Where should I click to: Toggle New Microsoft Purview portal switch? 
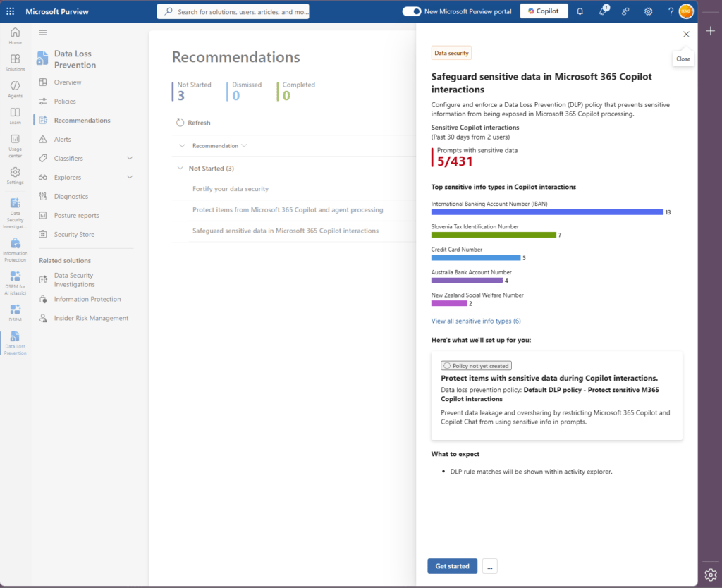[x=411, y=11]
